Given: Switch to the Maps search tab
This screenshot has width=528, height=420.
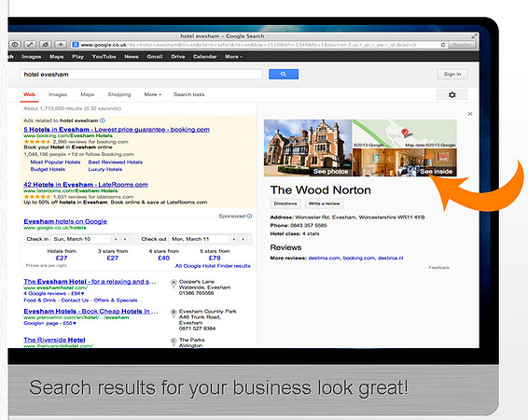Looking at the screenshot, I should click(87, 94).
